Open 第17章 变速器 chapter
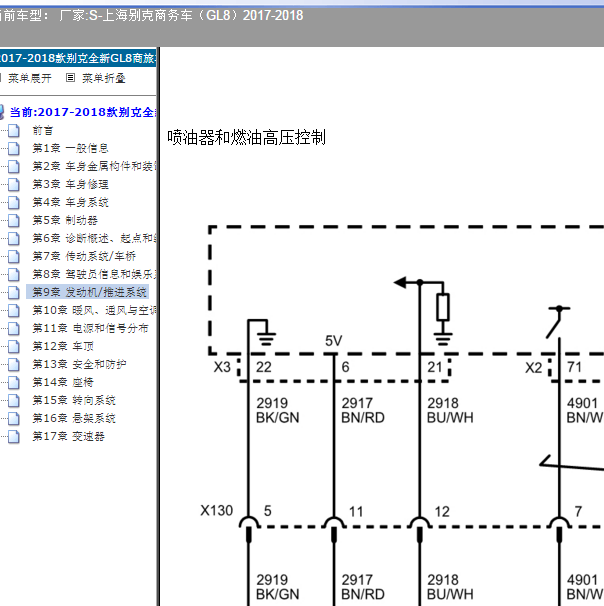Screen dimensions: 604x606 click(x=68, y=436)
